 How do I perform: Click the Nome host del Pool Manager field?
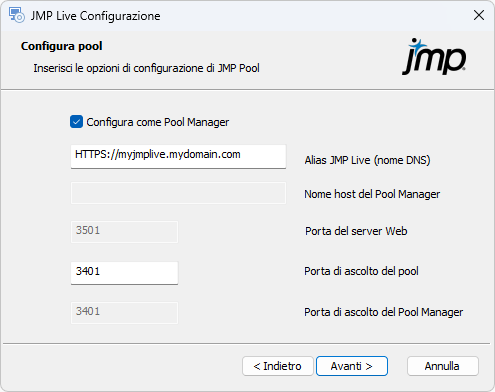pyautogui.click(x=178, y=193)
